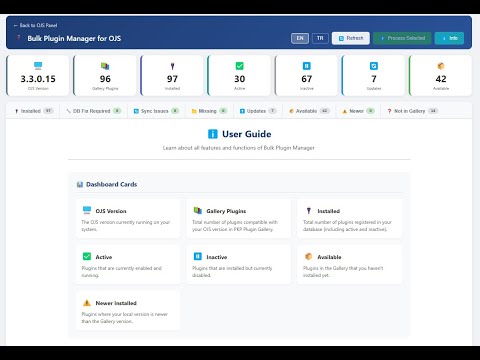Click the plug icon next to the app title
Viewport: 480px width, 360px height.
19,38
